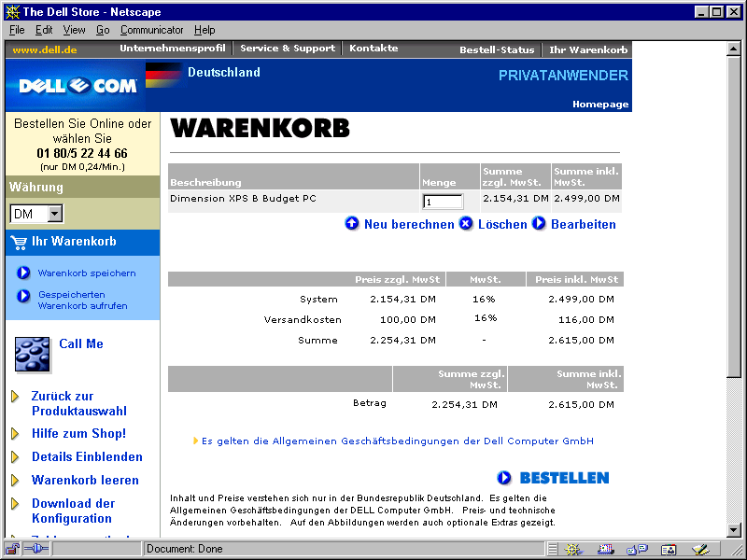Click the Menge quantity input field
The image size is (747, 560).
443,202
